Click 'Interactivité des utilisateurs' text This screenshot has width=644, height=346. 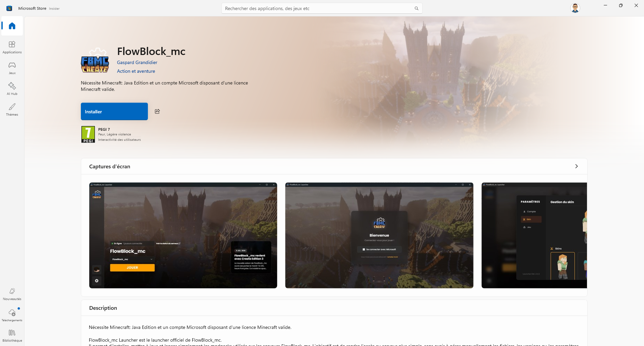(119, 140)
